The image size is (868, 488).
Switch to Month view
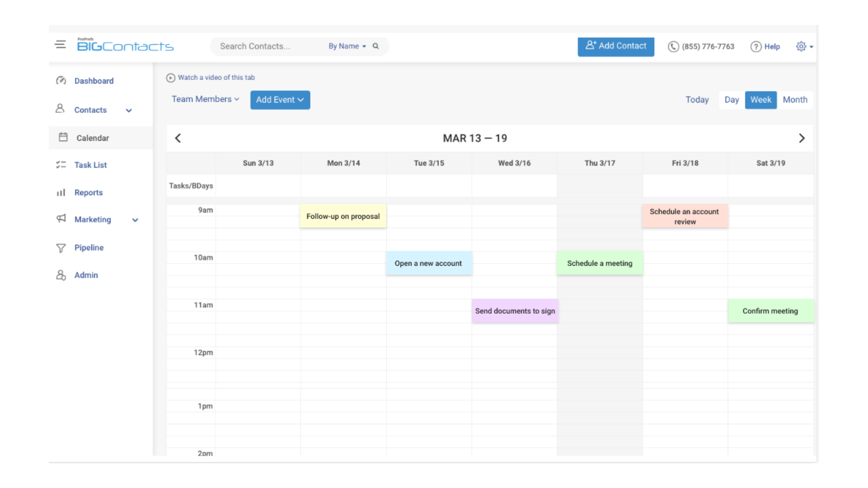[x=795, y=100]
